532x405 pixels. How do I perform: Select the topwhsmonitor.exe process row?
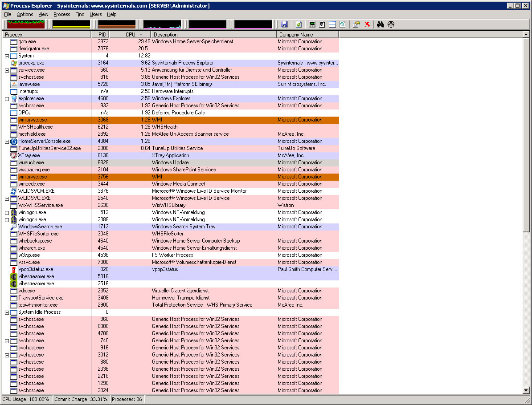coord(170,305)
